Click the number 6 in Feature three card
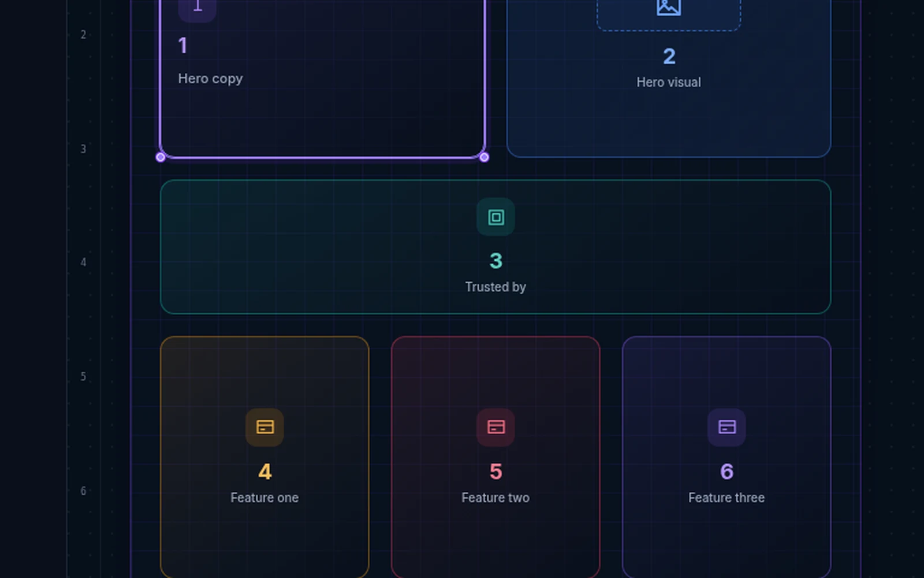924x578 pixels. 726,472
